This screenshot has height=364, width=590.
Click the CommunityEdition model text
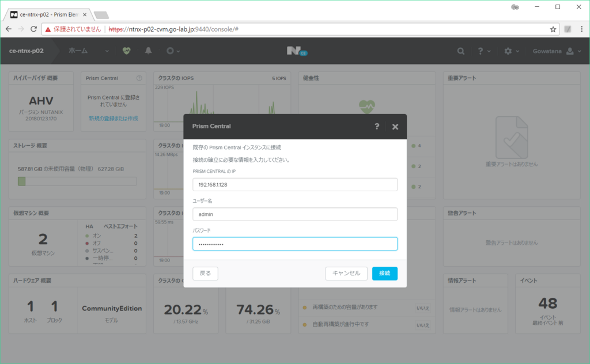tap(112, 308)
